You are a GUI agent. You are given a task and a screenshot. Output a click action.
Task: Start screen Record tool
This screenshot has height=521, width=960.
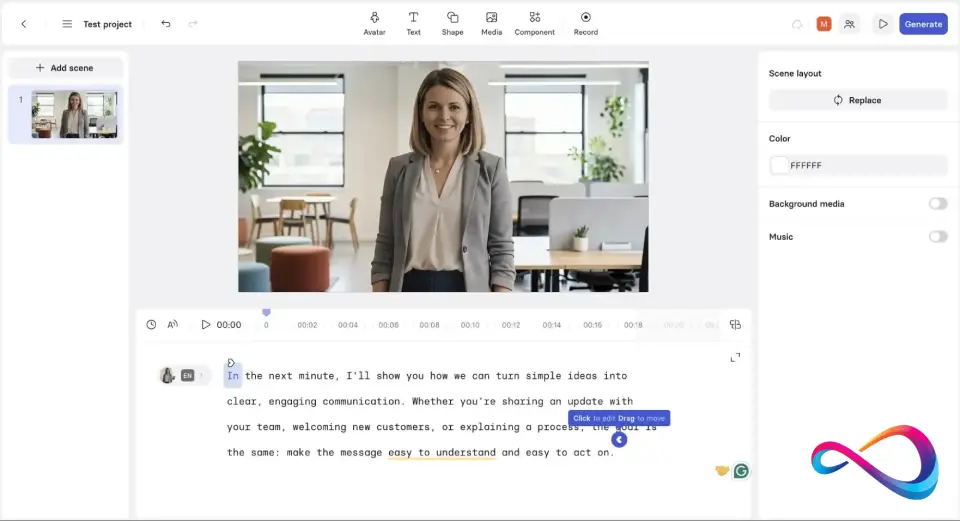[585, 23]
